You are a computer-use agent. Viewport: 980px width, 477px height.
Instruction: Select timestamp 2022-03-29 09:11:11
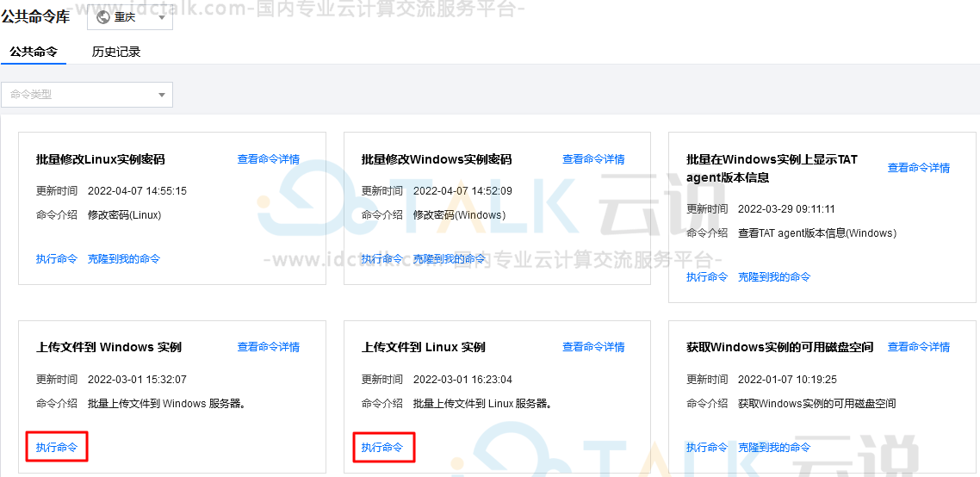(x=787, y=209)
